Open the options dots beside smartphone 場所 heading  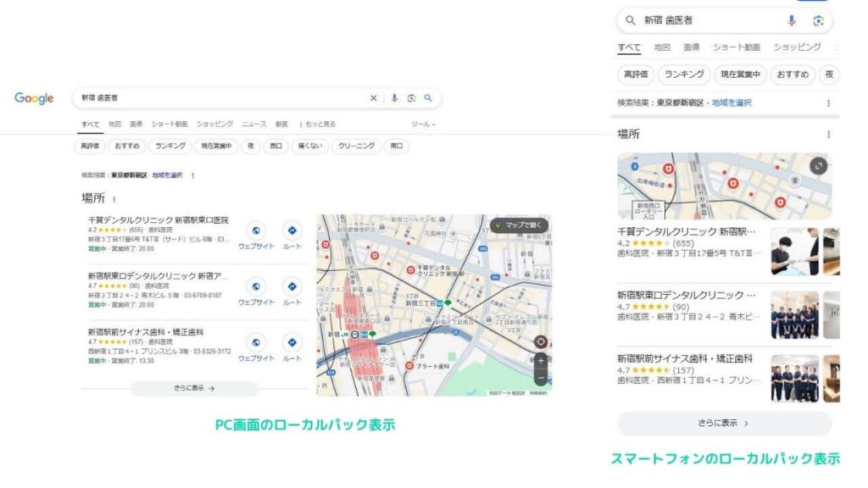tap(828, 135)
